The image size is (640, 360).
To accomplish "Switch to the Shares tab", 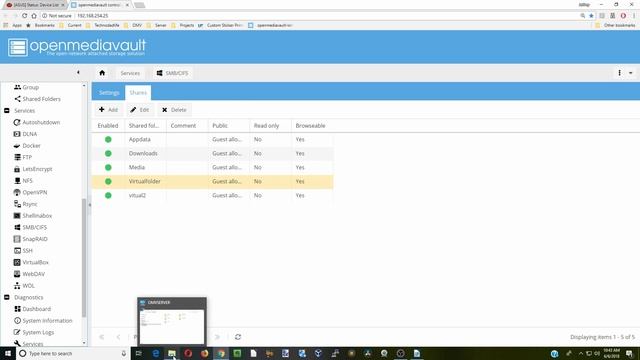I will 138,93.
